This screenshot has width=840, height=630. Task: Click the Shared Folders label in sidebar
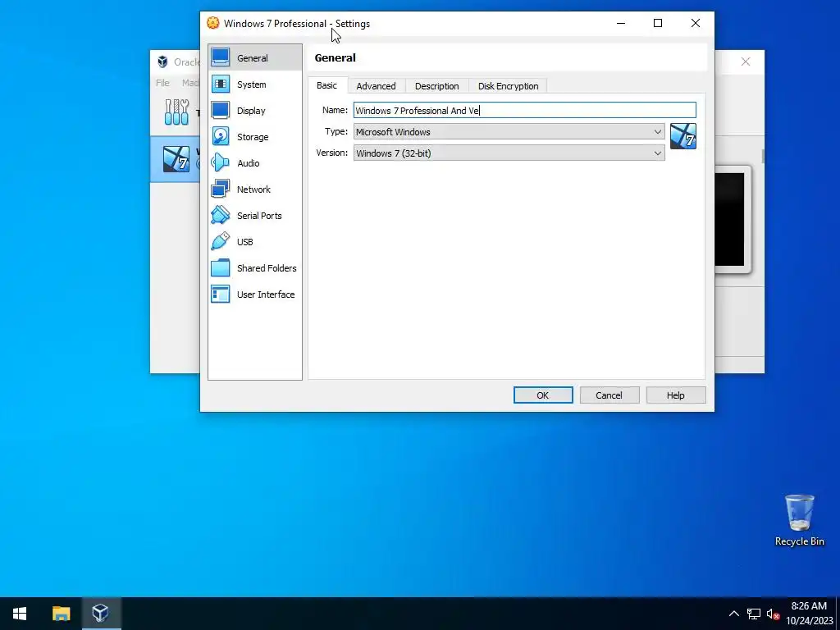pos(267,268)
